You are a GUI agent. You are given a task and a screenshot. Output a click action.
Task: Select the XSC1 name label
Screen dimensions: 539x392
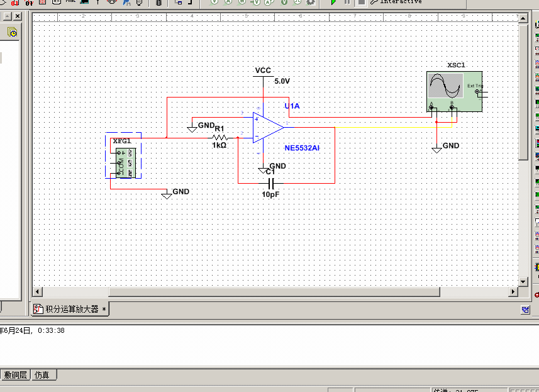[x=456, y=65]
